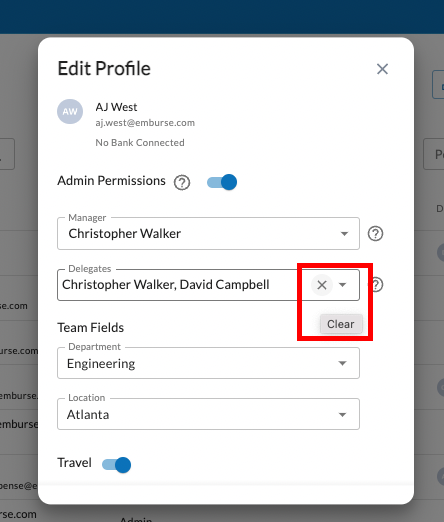444x522 pixels.
Task: Expand the Delegates dropdown arrow
Action: [x=342, y=285]
